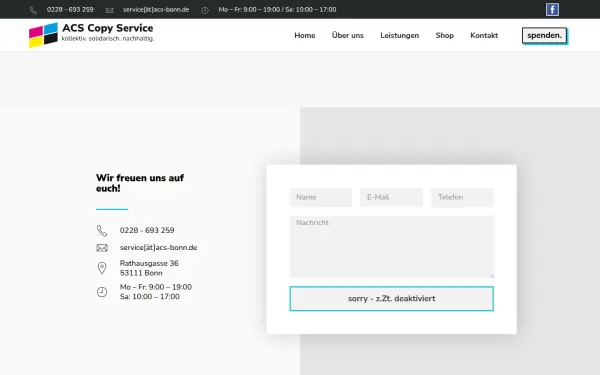
Task: Navigate to the Kontakt menu item
Action: 484,35
